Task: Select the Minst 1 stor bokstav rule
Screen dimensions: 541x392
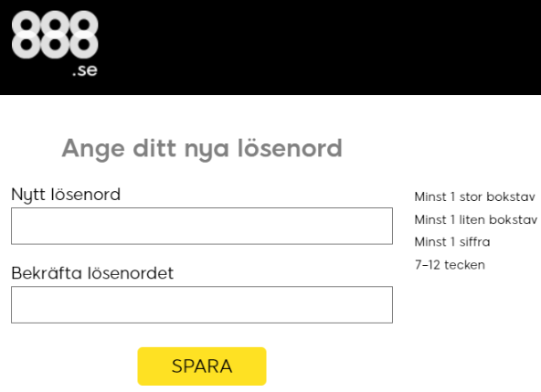Action: [x=475, y=196]
